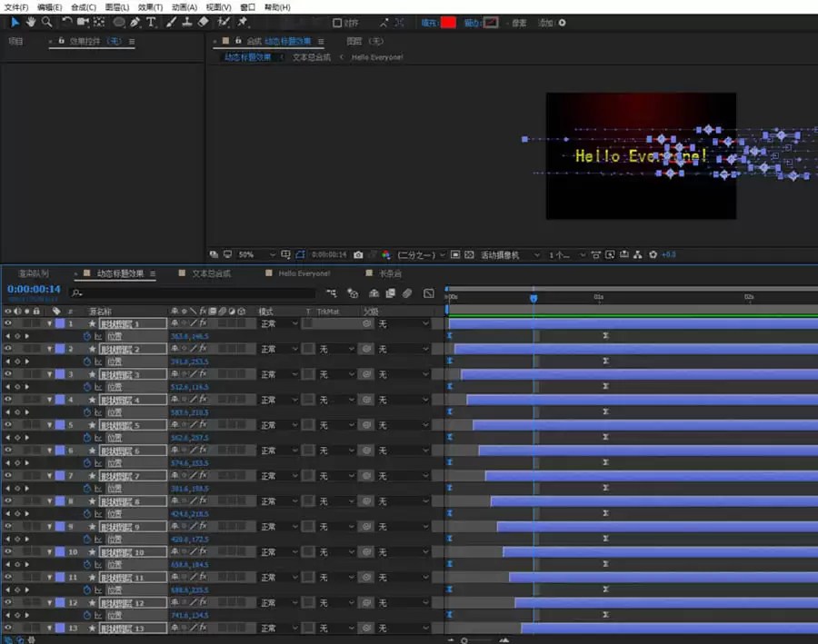Select the Hand tool in the toolbar
Screen dimensions: 818x644
31,22
